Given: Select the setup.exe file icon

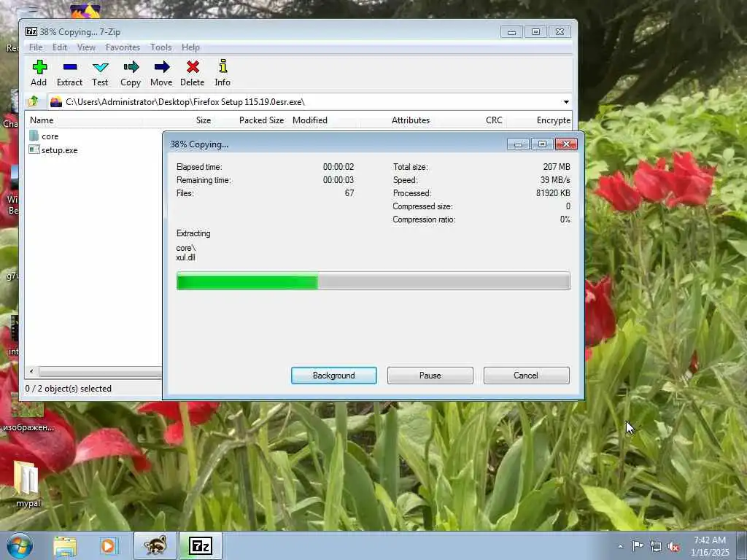Looking at the screenshot, I should (x=34, y=149).
